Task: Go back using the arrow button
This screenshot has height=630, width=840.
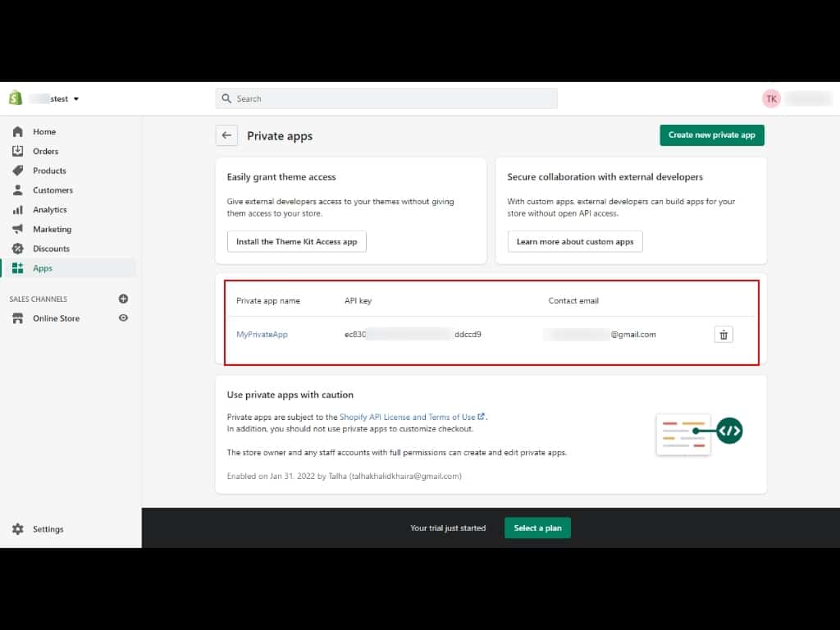Action: pyautogui.click(x=226, y=135)
